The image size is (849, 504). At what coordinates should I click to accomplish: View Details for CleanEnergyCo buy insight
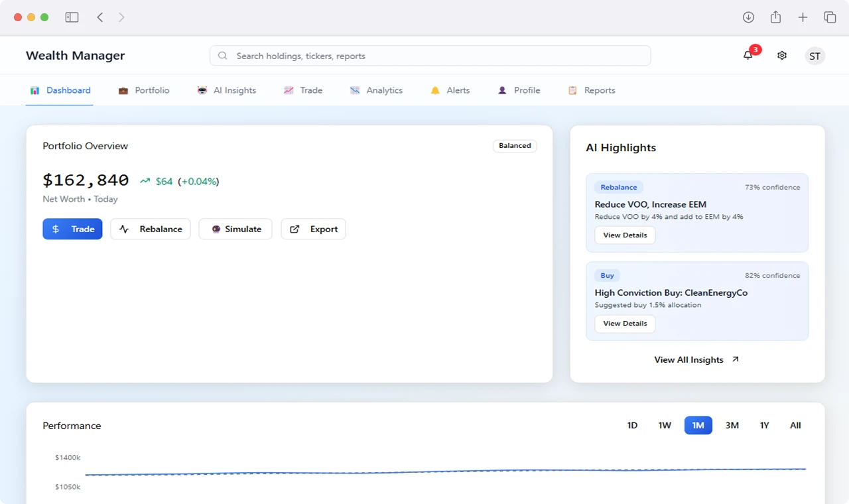(x=625, y=324)
